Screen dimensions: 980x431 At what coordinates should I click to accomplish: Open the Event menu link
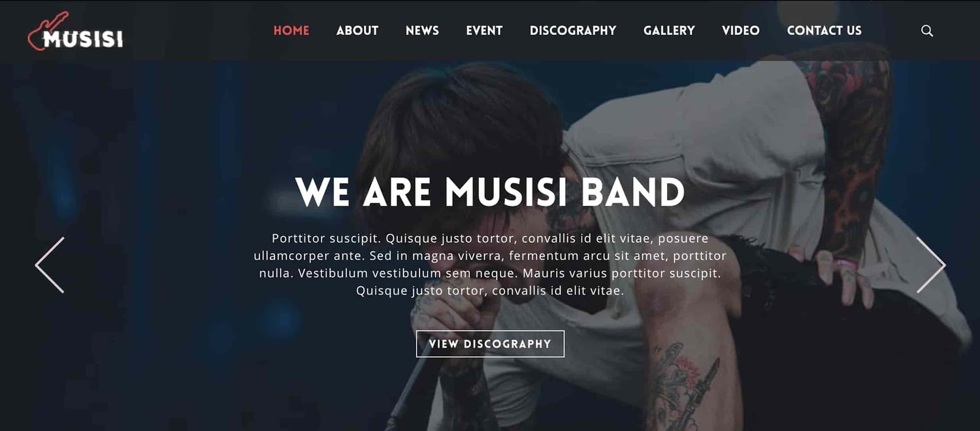pos(484,31)
